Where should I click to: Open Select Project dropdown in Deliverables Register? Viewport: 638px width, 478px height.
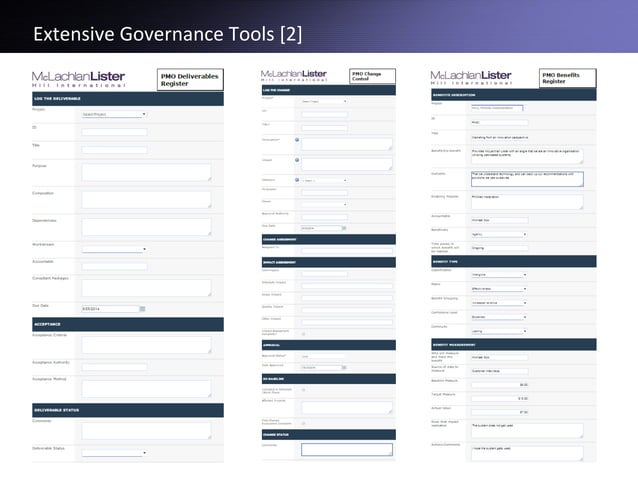point(114,114)
